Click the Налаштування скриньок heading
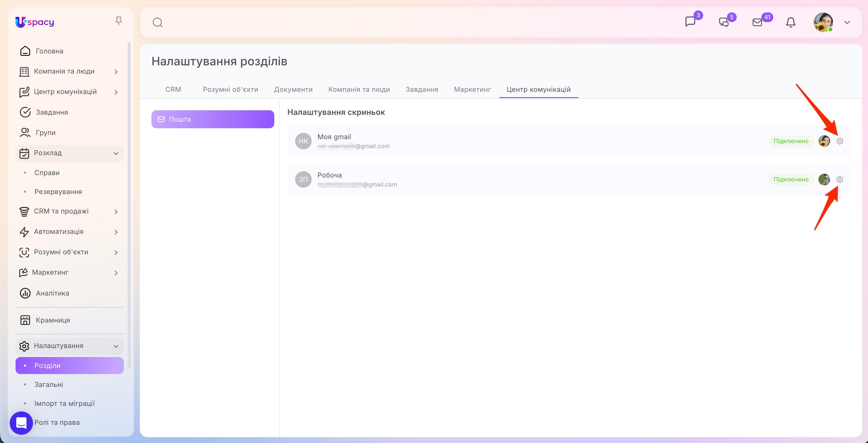Image resolution: width=868 pixels, height=443 pixels. point(336,112)
